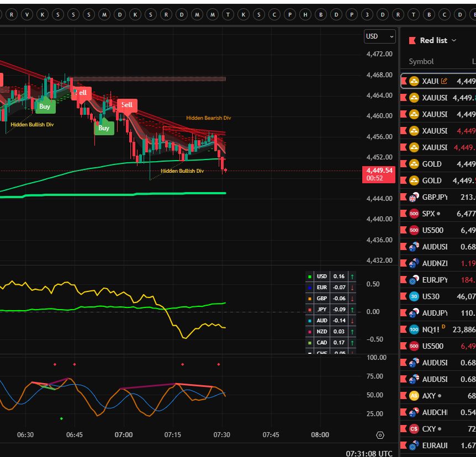Open chart settings hexagon gear icon
This screenshot has height=457, width=476.
pos(380,435)
